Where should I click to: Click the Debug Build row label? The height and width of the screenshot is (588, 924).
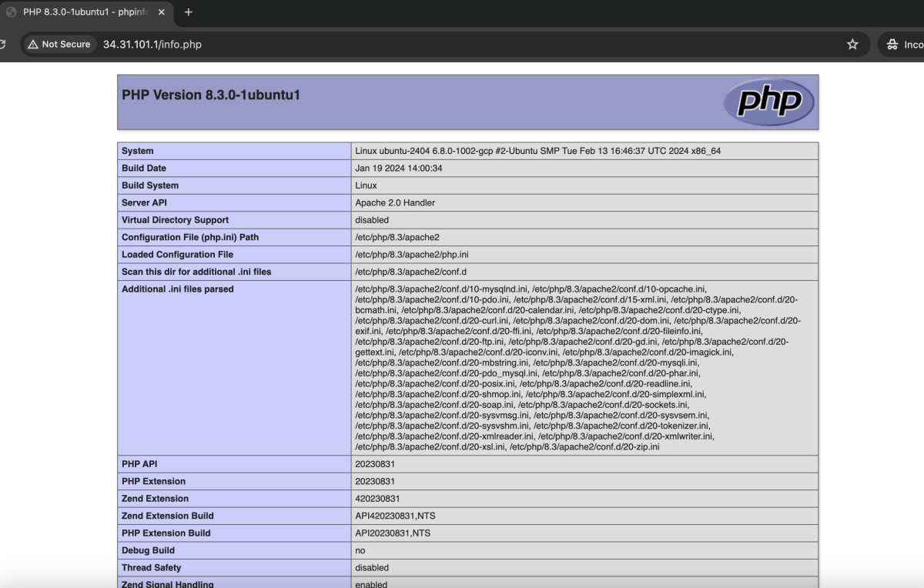(x=148, y=550)
